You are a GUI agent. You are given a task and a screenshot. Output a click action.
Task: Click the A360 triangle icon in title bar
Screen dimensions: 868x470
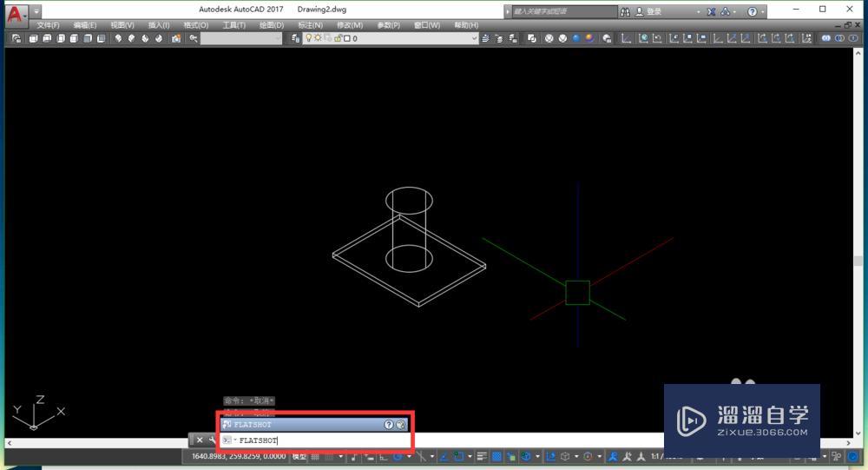pyautogui.click(x=725, y=11)
